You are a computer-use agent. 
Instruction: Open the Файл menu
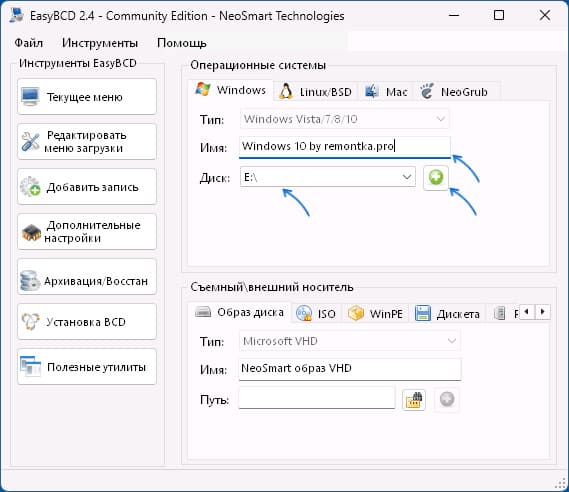pyautogui.click(x=29, y=43)
